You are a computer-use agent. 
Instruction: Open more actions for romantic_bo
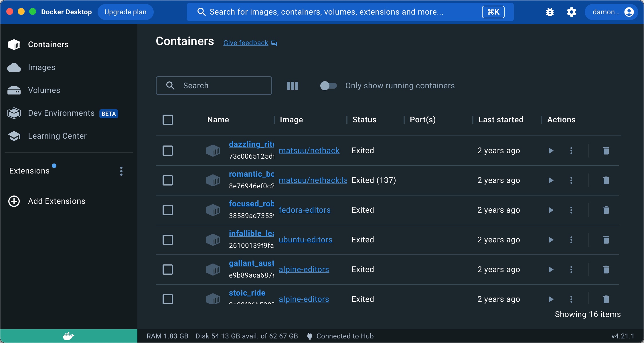pyautogui.click(x=571, y=180)
